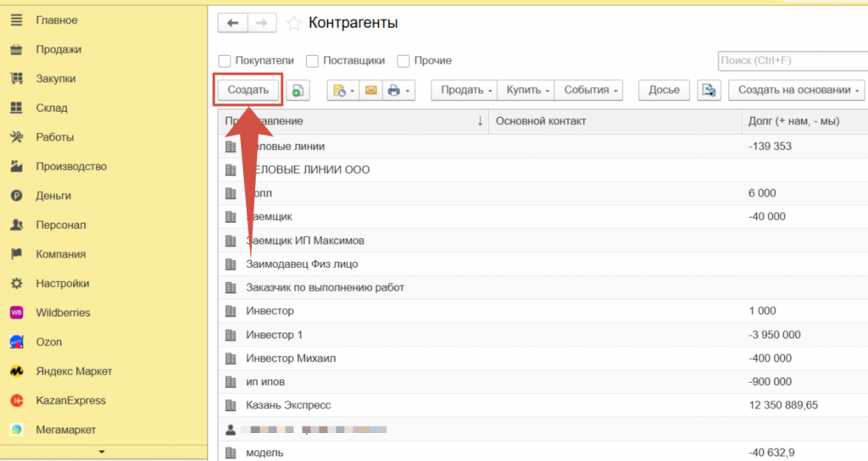Enable the Покупатели filter checkbox

click(225, 61)
